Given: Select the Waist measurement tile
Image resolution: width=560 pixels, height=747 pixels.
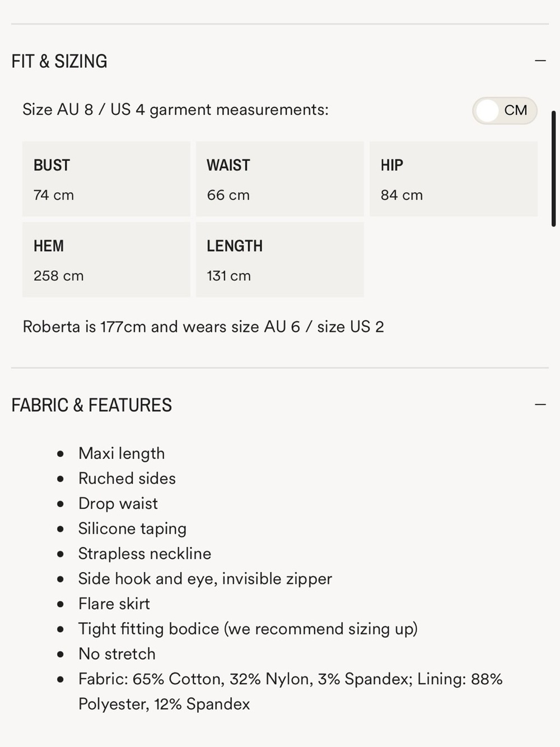Looking at the screenshot, I should point(280,179).
